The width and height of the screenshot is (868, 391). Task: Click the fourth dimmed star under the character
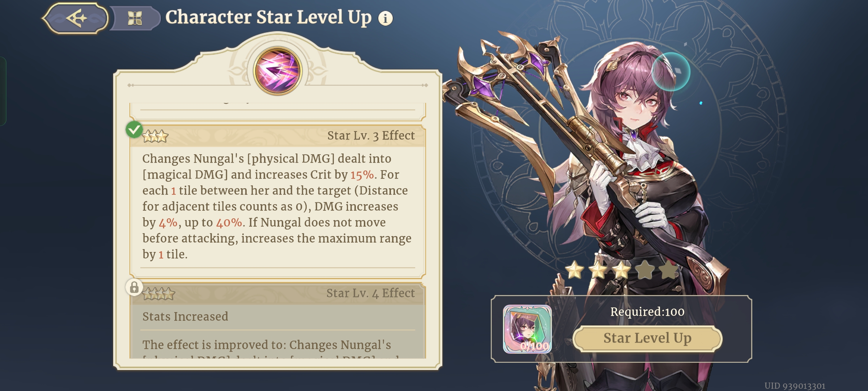click(x=645, y=270)
